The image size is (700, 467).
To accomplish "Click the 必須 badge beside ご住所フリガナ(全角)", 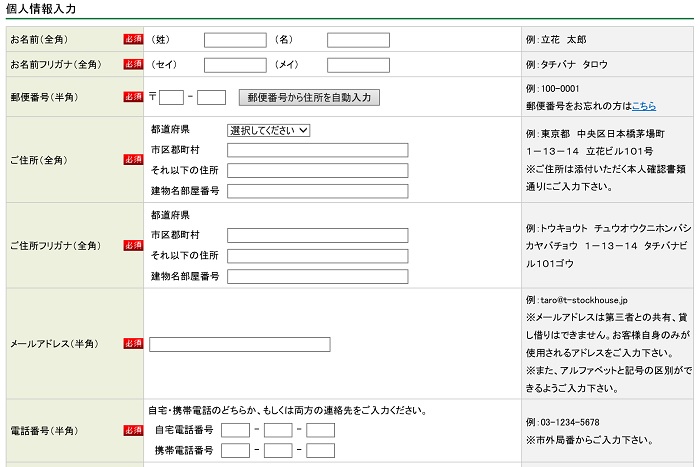I will coord(133,246).
